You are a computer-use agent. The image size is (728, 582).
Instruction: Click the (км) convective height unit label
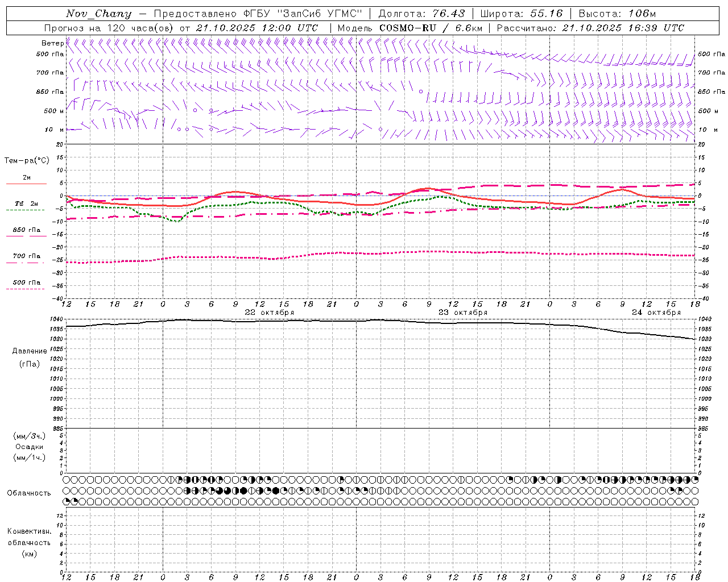[30, 553]
